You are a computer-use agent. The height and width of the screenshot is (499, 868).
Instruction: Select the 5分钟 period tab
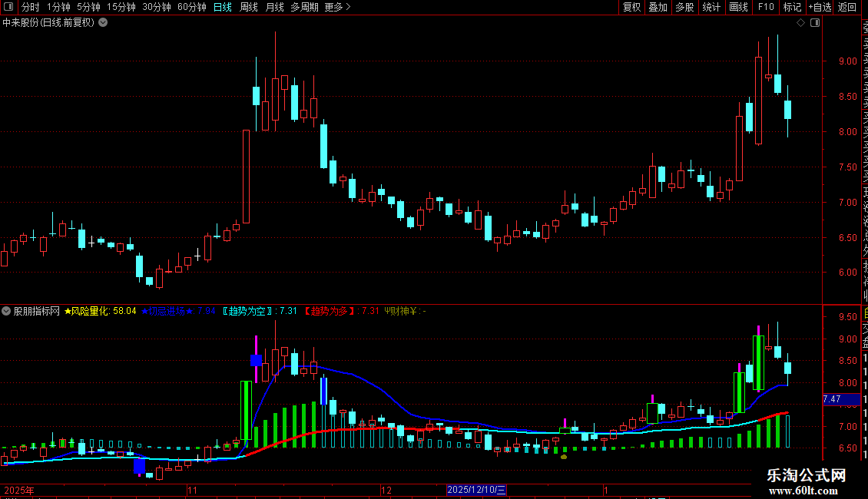(88, 7)
